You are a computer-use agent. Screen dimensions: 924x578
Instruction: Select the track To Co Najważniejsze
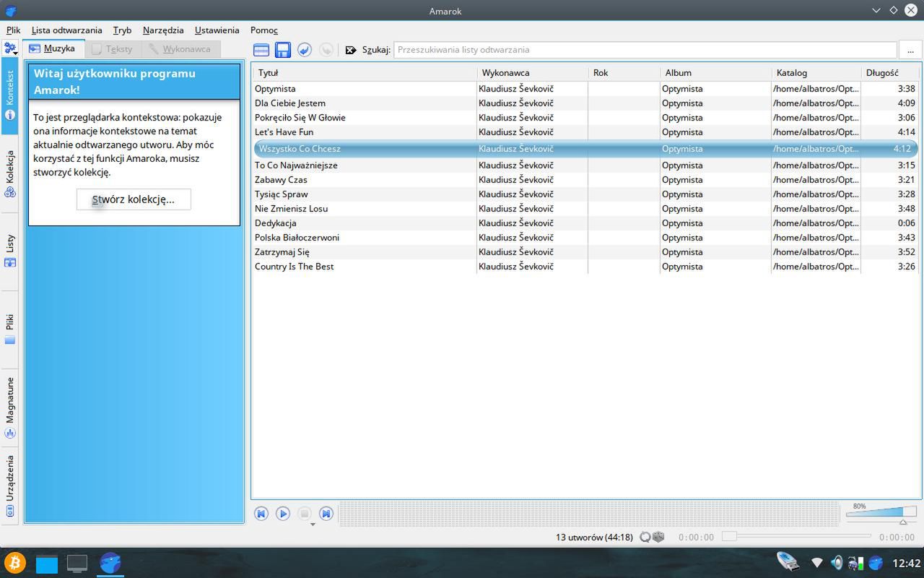click(585, 165)
